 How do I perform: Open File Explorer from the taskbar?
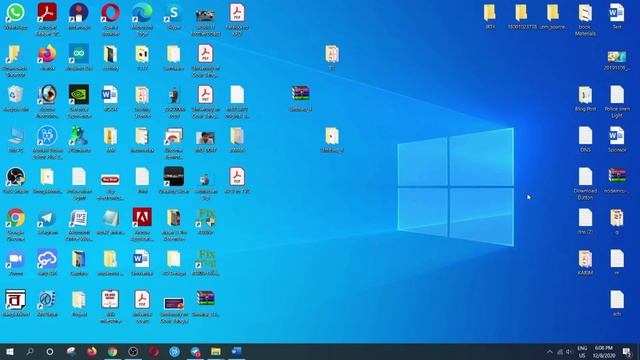tap(216, 351)
